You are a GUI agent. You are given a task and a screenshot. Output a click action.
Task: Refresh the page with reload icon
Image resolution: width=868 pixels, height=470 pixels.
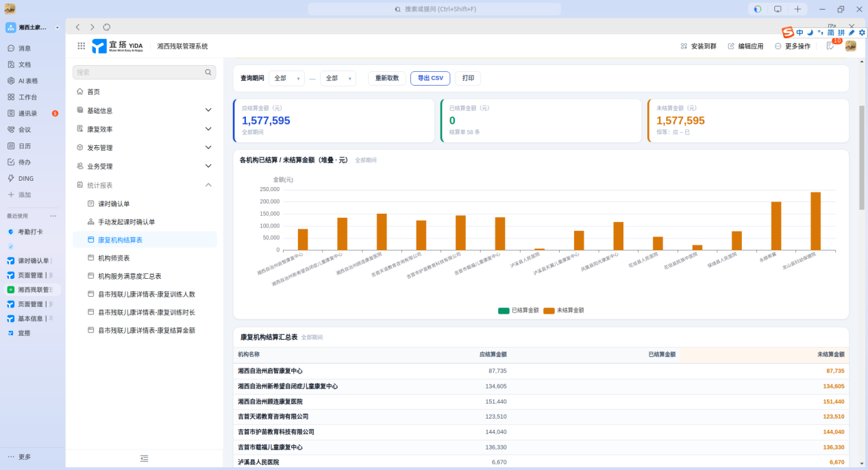click(x=107, y=27)
